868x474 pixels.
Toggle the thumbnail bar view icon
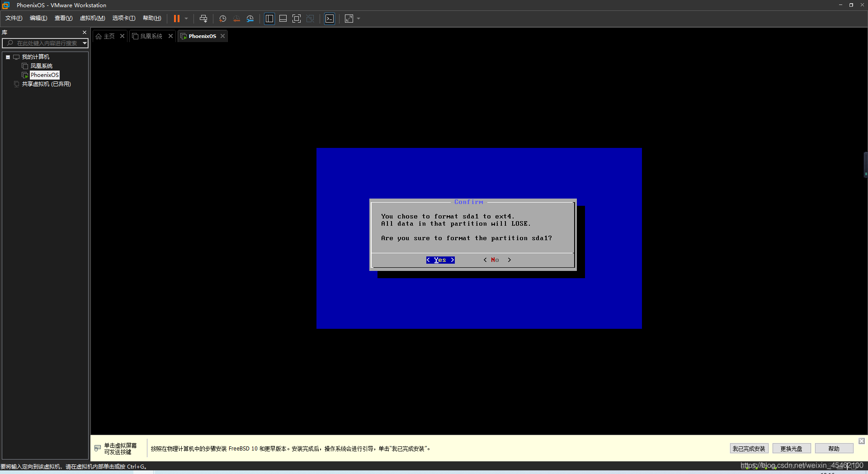pos(283,19)
